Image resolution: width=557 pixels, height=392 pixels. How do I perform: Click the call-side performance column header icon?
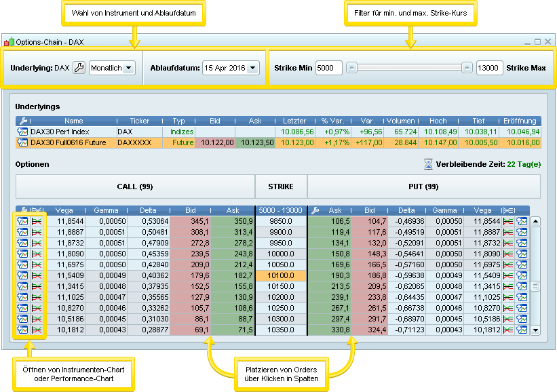click(37, 210)
